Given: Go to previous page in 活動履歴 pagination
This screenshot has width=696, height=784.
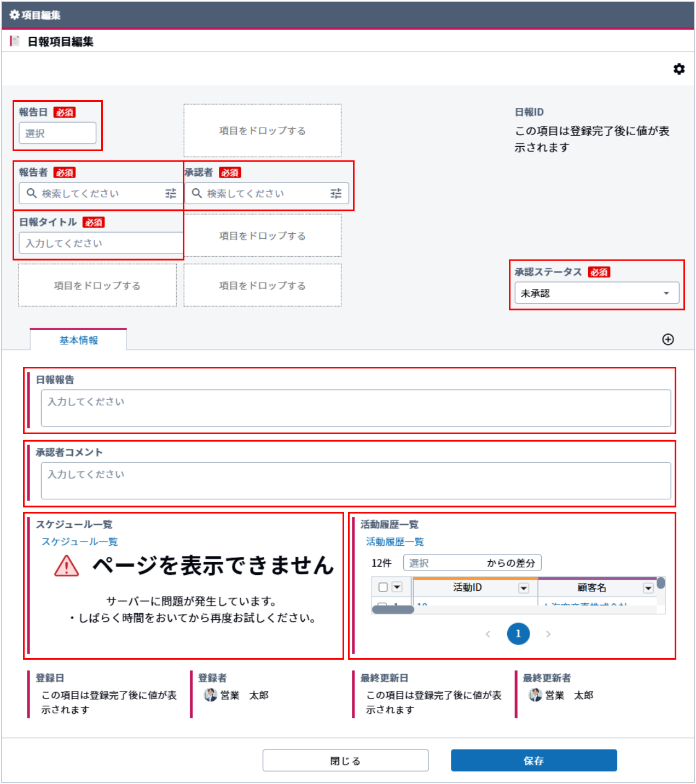Looking at the screenshot, I should pyautogui.click(x=488, y=634).
